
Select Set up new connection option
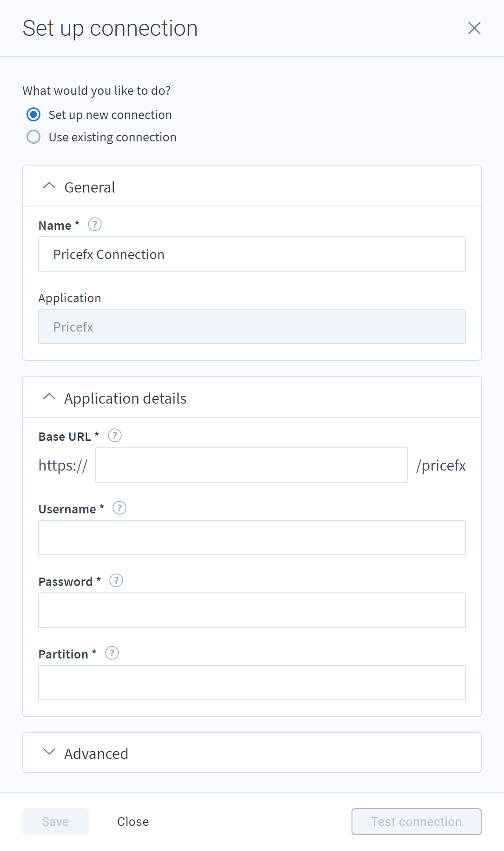pyautogui.click(x=33, y=114)
